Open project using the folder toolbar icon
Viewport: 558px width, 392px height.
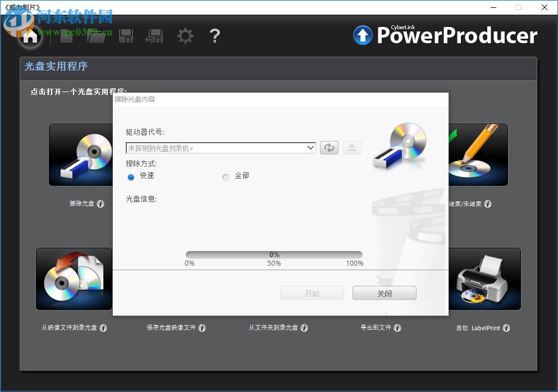pos(97,36)
